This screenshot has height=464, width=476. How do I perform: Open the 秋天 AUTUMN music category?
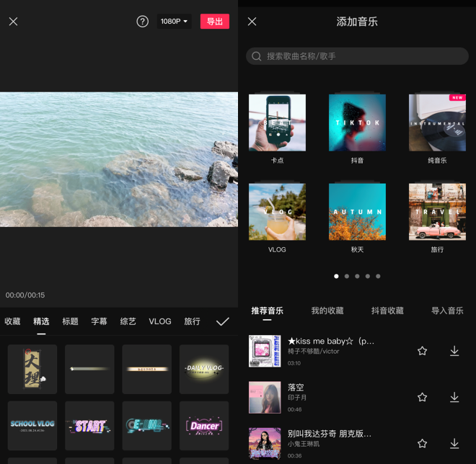click(357, 212)
